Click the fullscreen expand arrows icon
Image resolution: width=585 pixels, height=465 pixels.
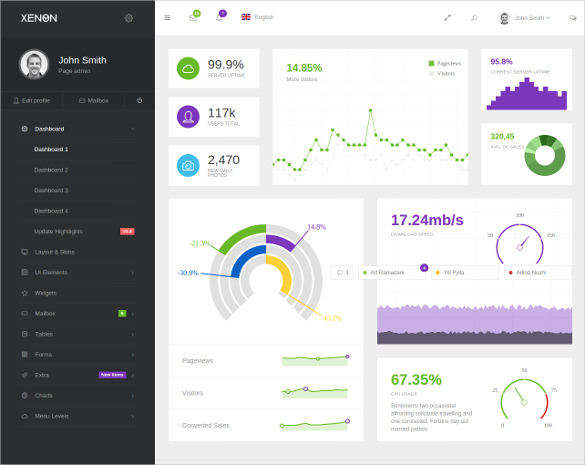point(447,18)
